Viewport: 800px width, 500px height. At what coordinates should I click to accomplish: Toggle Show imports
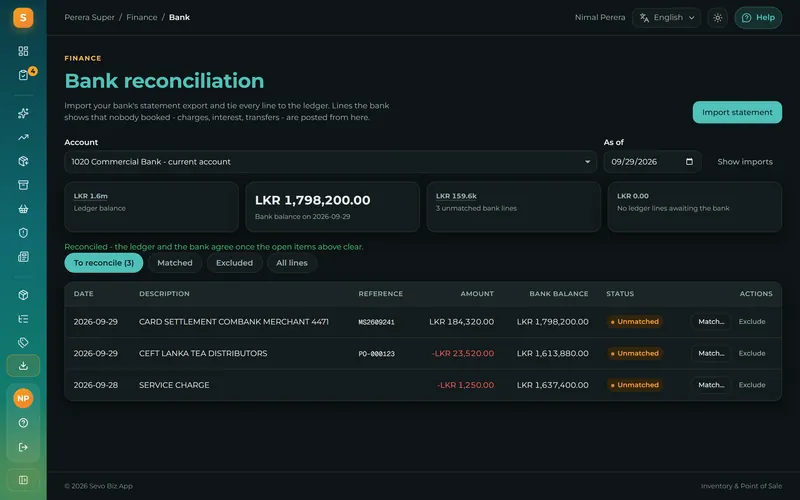click(x=744, y=162)
